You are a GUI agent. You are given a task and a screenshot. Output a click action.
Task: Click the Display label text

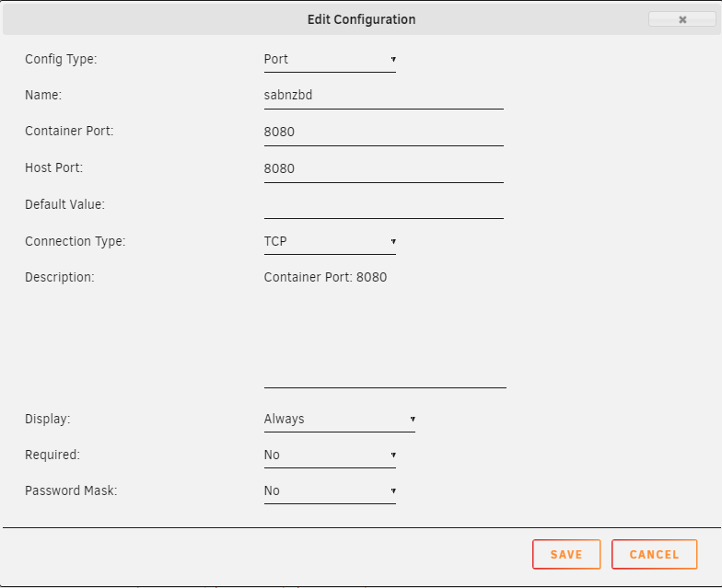point(48,420)
